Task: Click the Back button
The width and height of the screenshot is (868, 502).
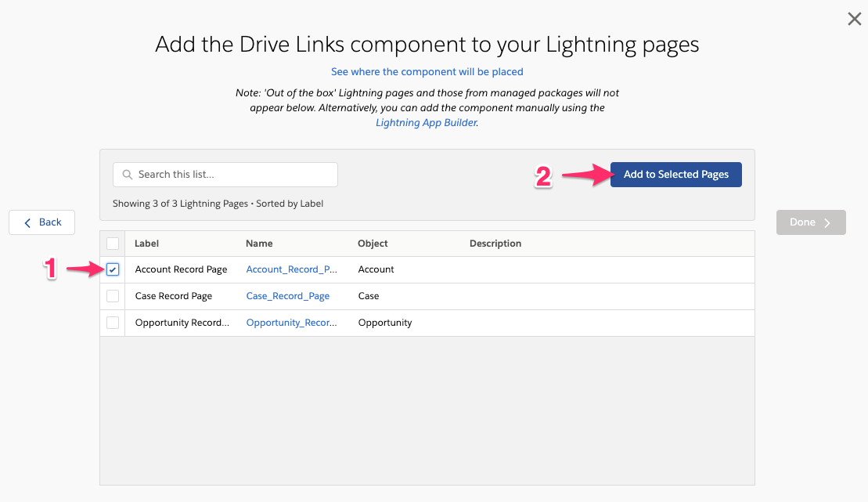Action: click(41, 222)
